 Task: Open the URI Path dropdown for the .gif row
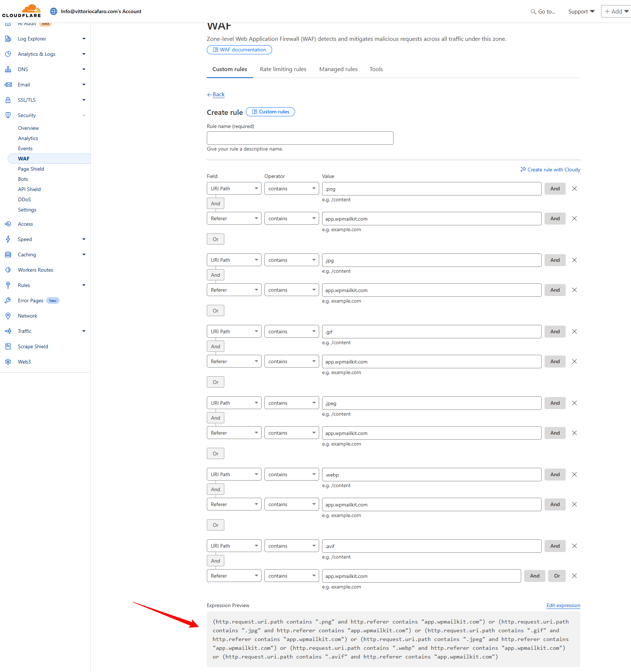pos(234,331)
